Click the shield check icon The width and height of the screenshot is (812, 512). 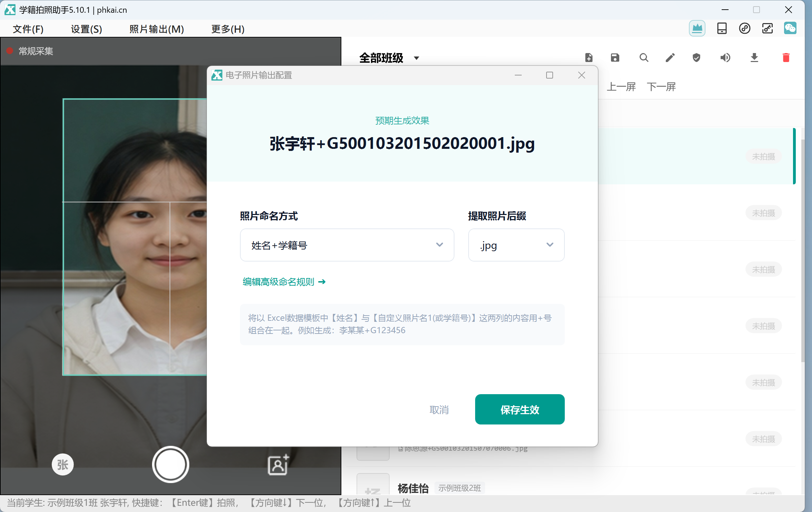696,58
